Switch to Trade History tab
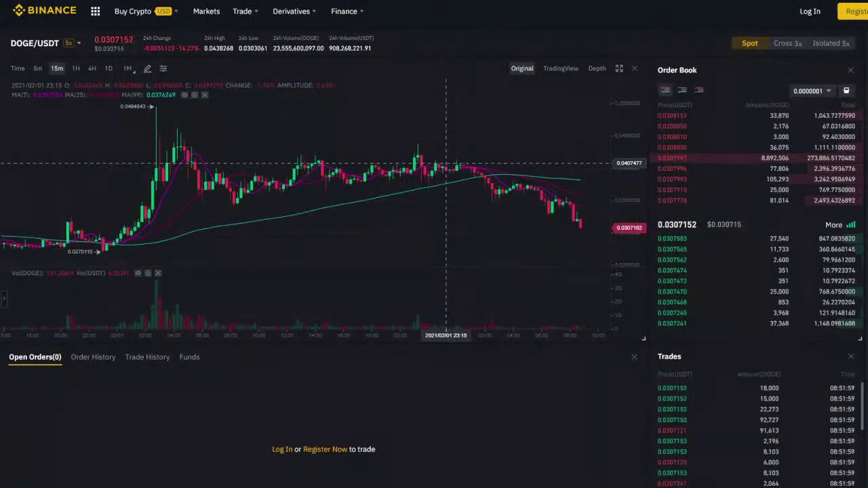 tap(147, 357)
